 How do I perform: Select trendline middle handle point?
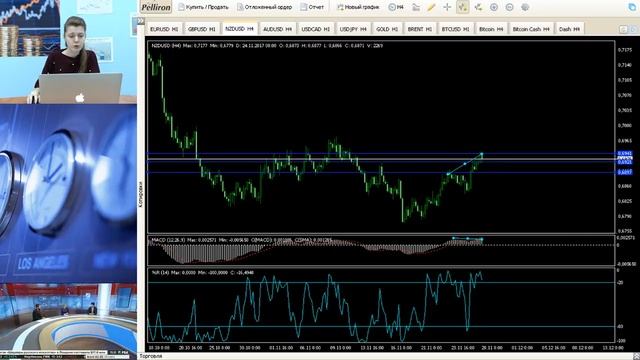coord(465,164)
